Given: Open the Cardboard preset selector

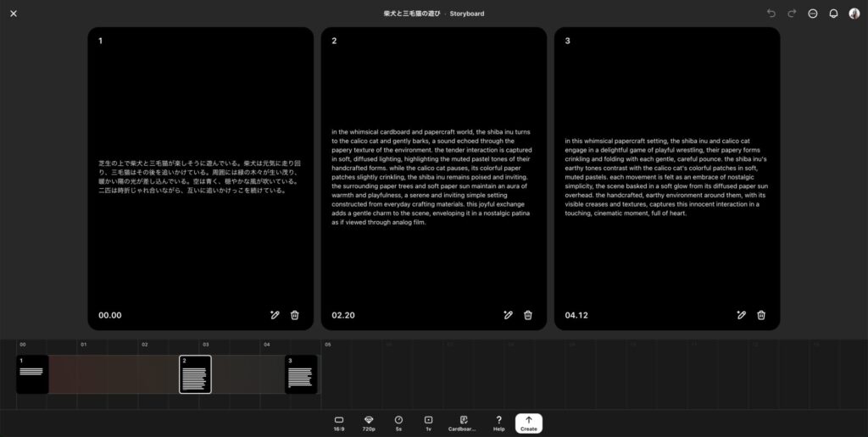Looking at the screenshot, I should pos(463,423).
